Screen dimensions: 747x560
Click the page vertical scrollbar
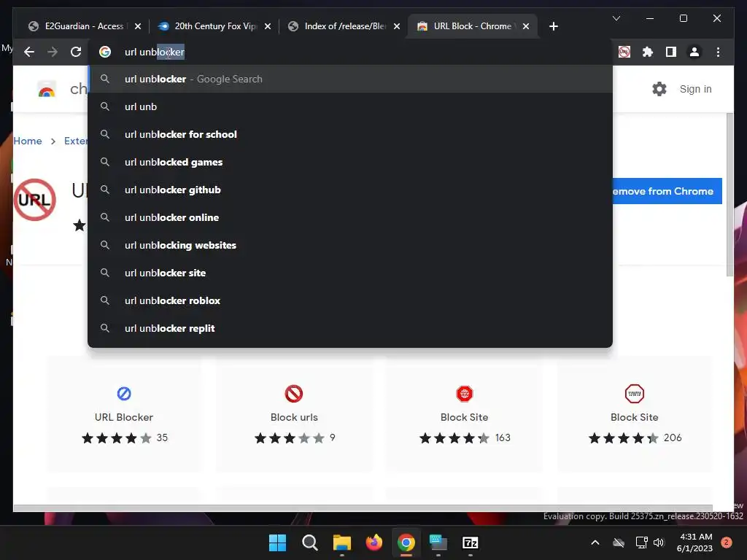click(x=729, y=195)
